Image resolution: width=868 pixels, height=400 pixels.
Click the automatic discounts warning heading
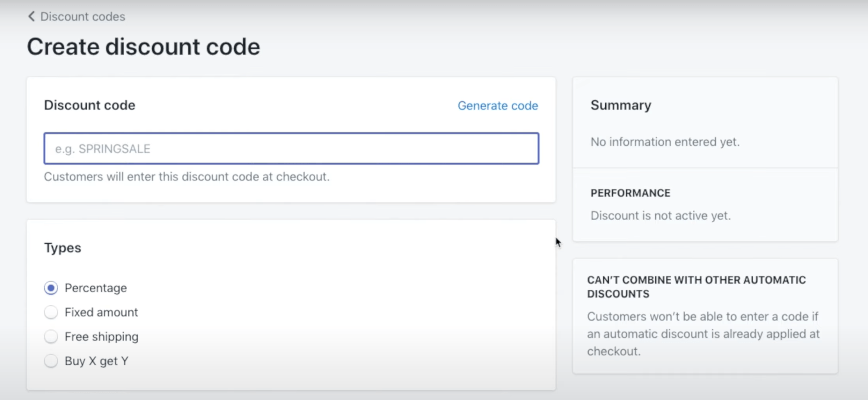coord(696,287)
